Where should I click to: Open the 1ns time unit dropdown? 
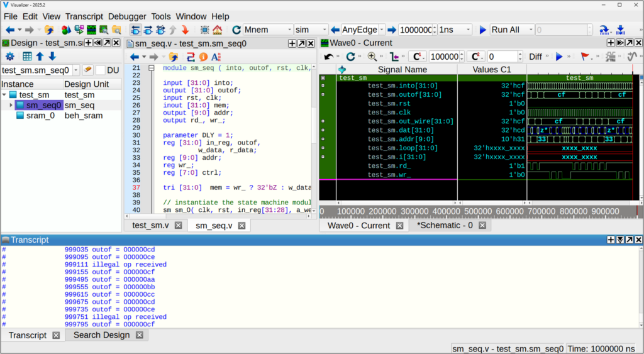[454, 30]
